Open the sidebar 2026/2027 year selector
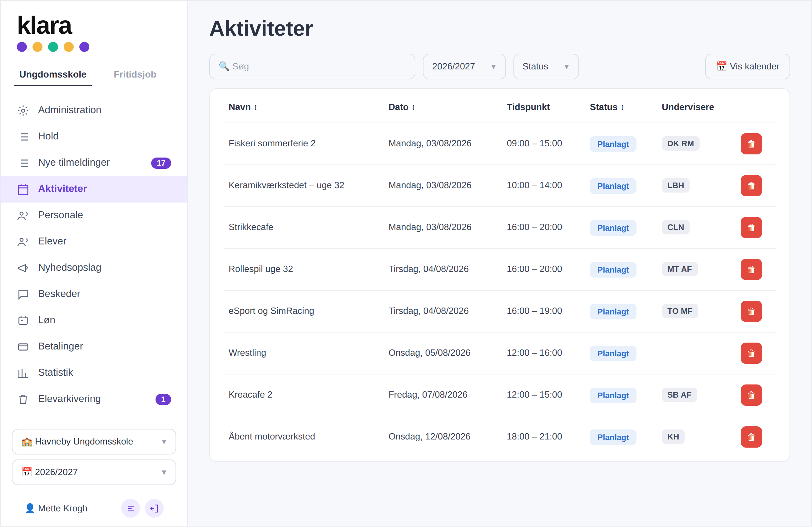The image size is (812, 527). tap(94, 472)
